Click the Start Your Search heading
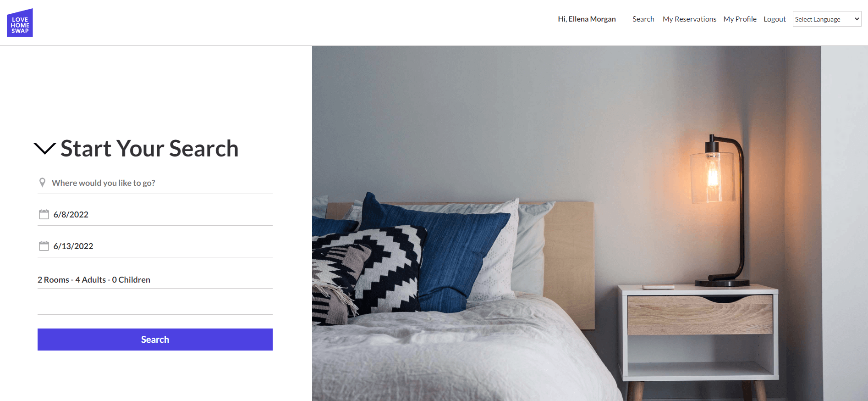This screenshot has width=868, height=401. click(x=149, y=149)
